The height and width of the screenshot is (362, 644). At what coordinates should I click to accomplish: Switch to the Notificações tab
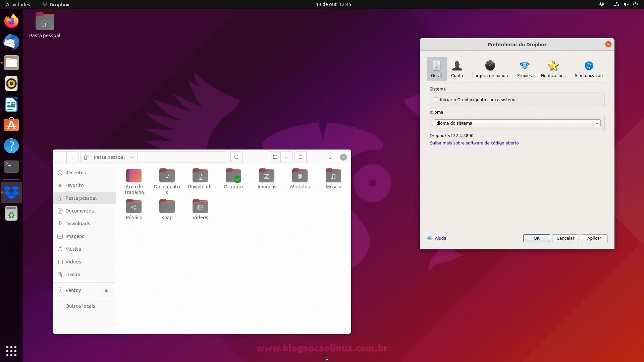[553, 69]
